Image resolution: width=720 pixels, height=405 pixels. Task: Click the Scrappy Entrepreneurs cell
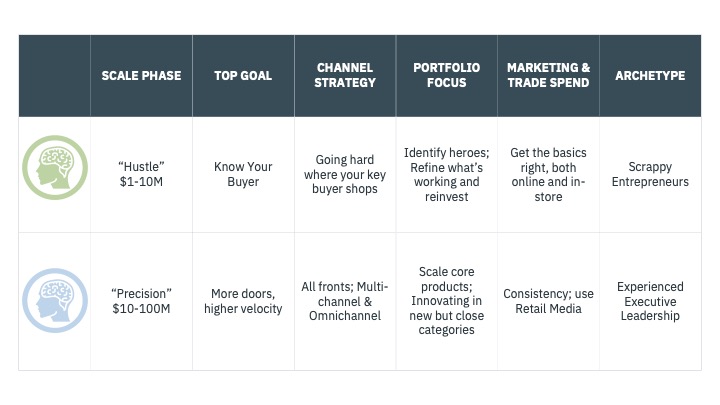650,174
